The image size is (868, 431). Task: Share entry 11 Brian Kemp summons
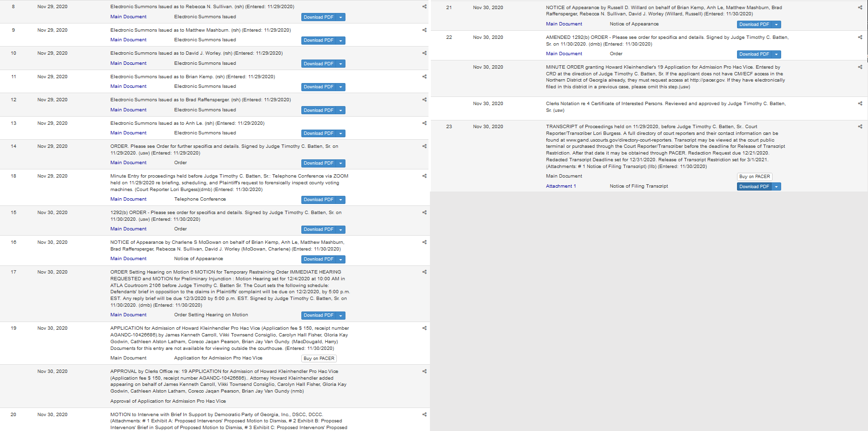click(424, 76)
